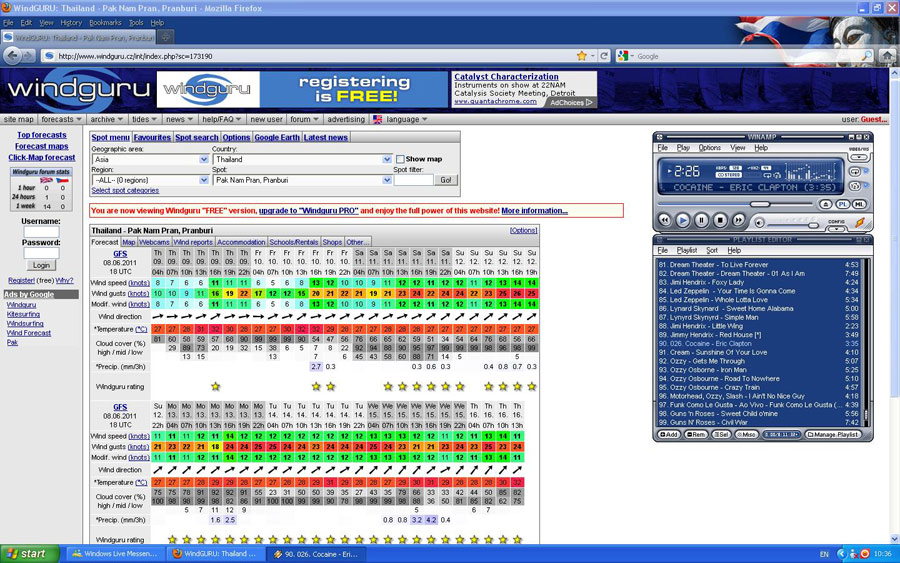The height and width of the screenshot is (563, 900).
Task: Enable the Show map checkbox
Action: click(400, 159)
